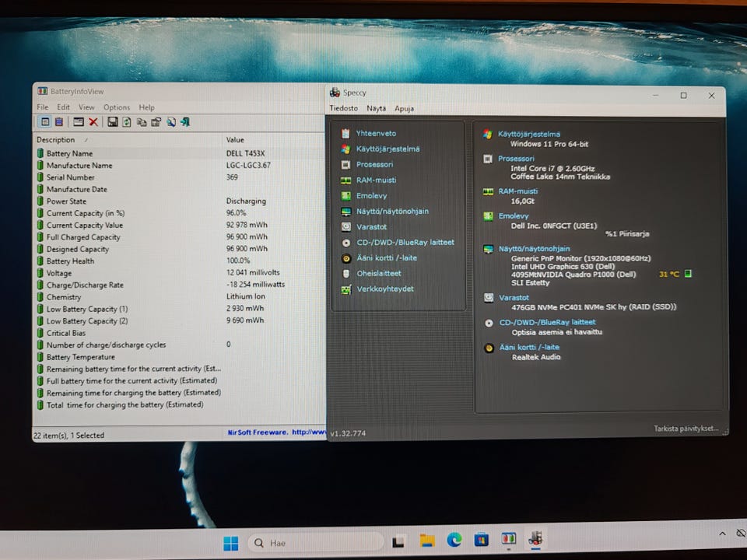Image resolution: width=747 pixels, height=560 pixels.
Task: Select the Voltage row
Action: [x=179, y=273]
